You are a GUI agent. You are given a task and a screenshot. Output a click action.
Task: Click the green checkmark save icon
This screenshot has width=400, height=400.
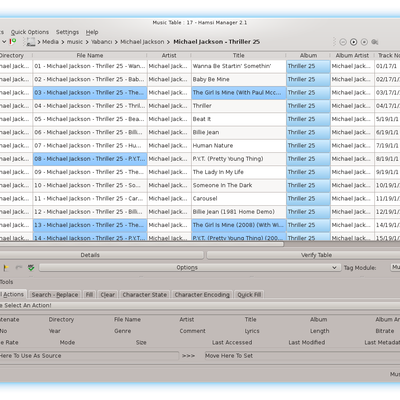(x=31, y=268)
